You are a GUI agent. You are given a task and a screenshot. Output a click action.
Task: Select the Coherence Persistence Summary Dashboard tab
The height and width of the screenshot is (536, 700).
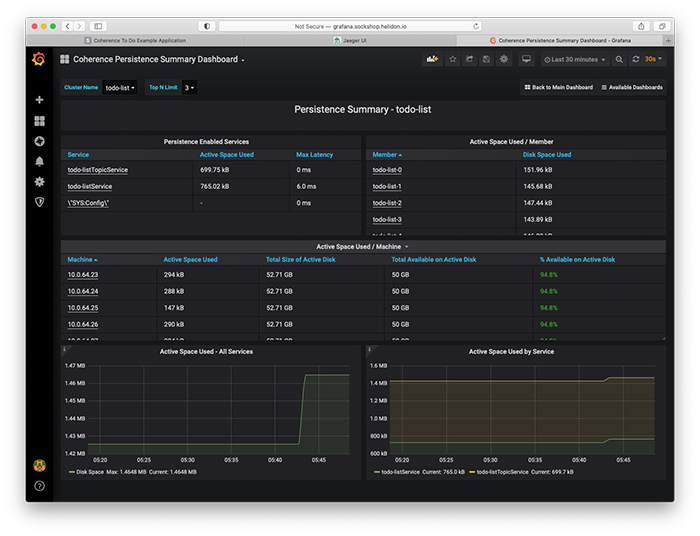(x=561, y=40)
